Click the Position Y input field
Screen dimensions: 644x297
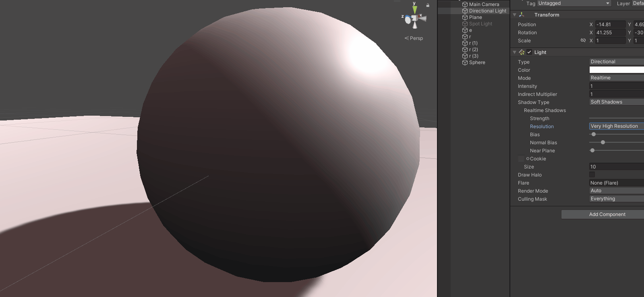[x=639, y=25]
